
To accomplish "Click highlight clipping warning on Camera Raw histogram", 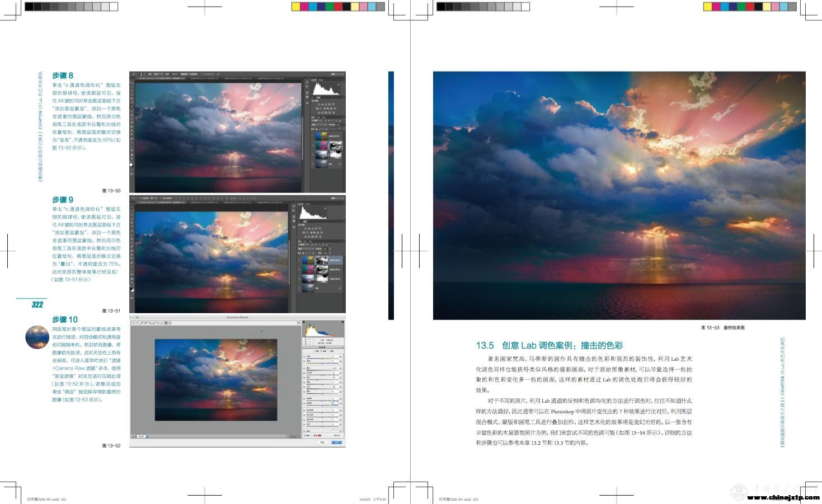I will click(x=341, y=323).
